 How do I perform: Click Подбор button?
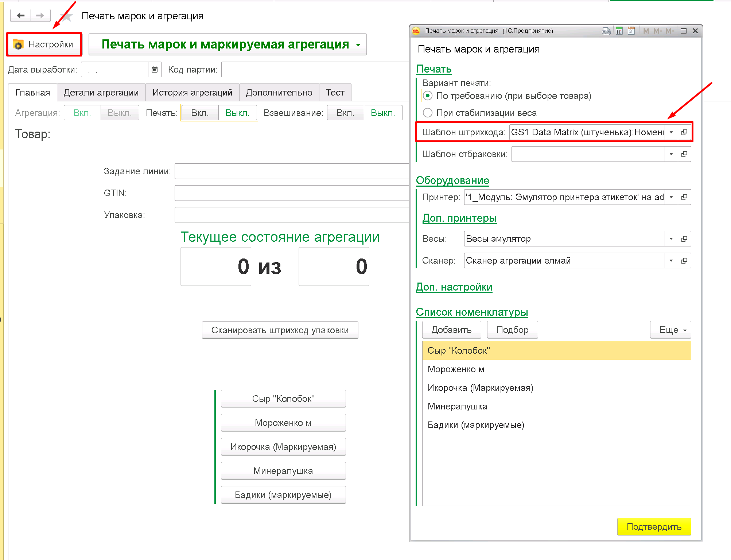click(512, 330)
